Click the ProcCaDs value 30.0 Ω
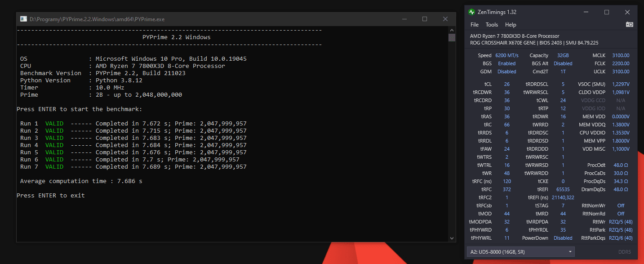644x264 pixels. click(621, 173)
